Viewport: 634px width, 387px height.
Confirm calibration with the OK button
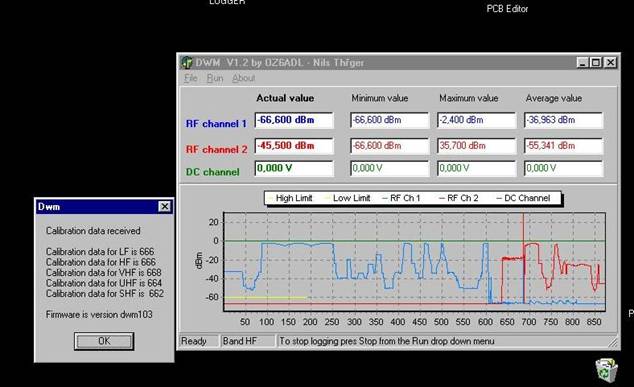point(104,341)
